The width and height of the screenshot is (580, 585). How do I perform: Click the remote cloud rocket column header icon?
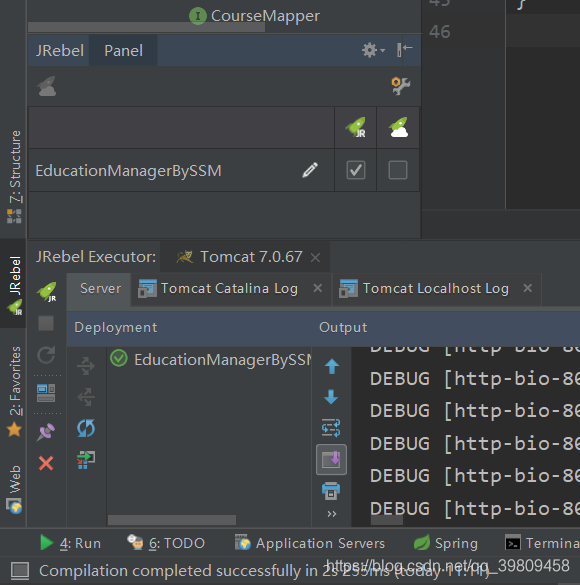[x=398, y=128]
